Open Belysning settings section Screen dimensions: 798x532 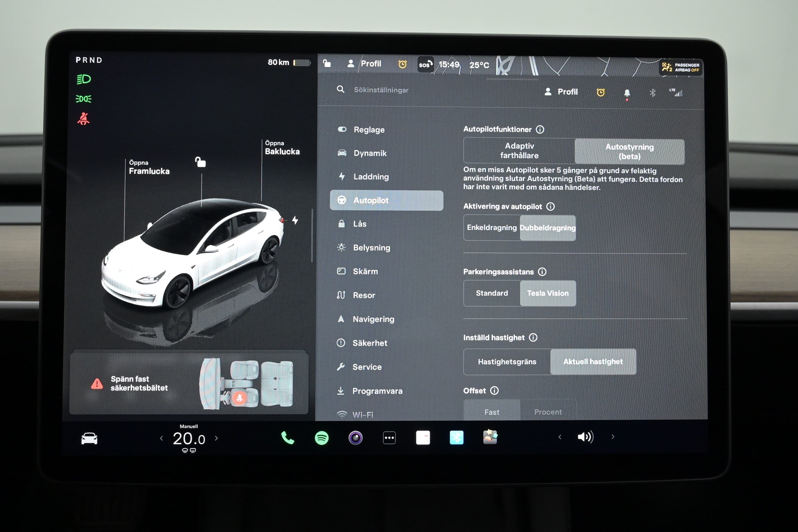click(x=387, y=248)
